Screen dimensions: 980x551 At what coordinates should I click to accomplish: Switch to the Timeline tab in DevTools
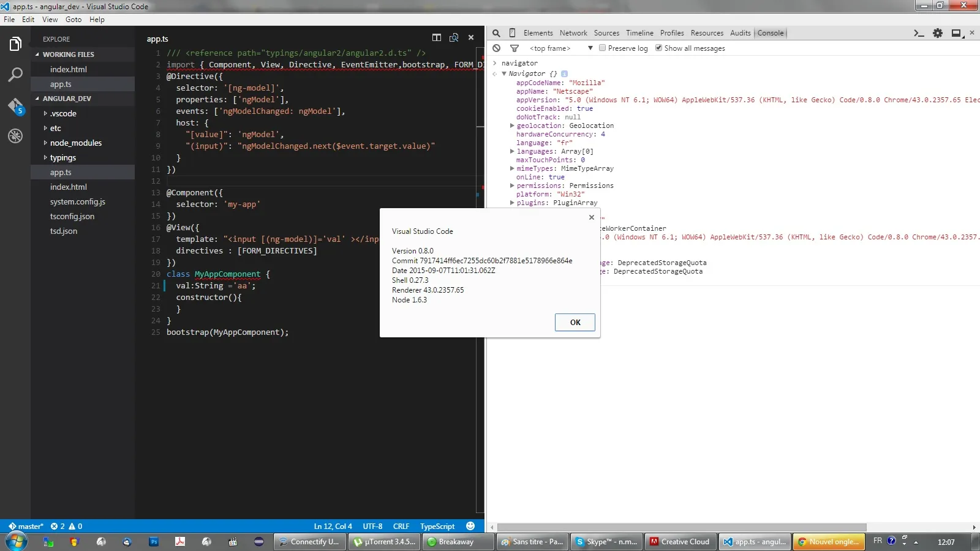[639, 33]
